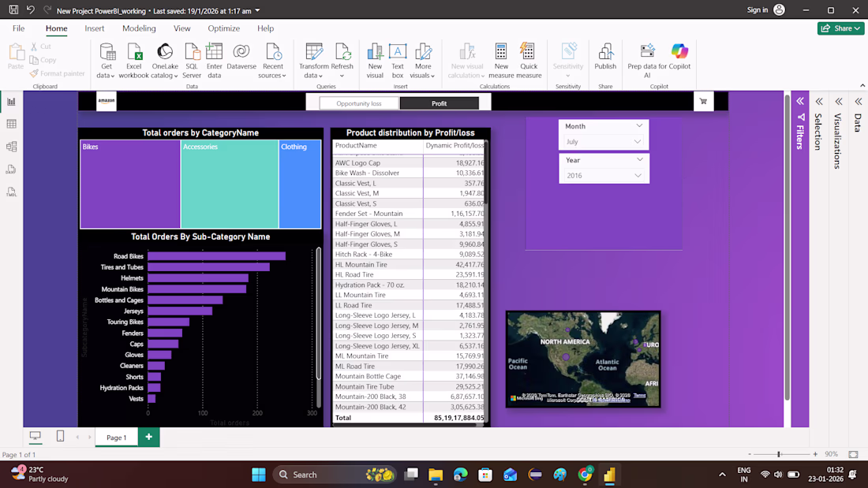Image resolution: width=868 pixels, height=488 pixels.
Task: Open TMDL view in sidebar
Action: tap(11, 192)
